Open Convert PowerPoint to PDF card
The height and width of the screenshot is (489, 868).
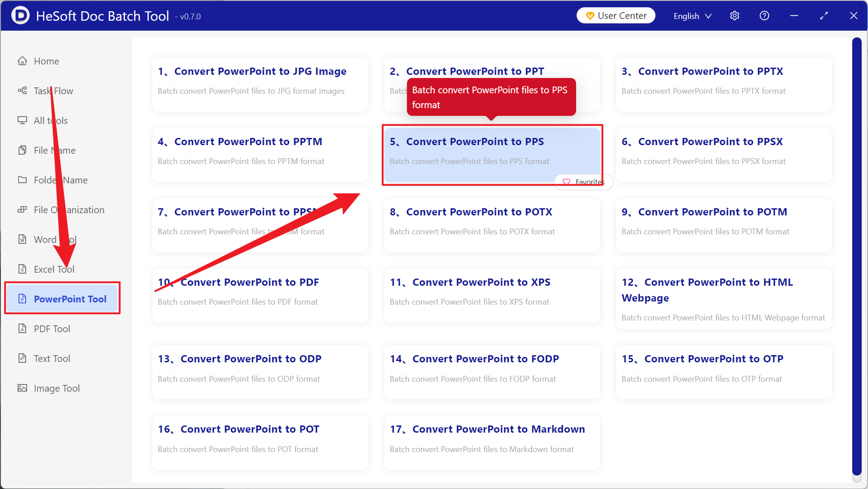[260, 295]
